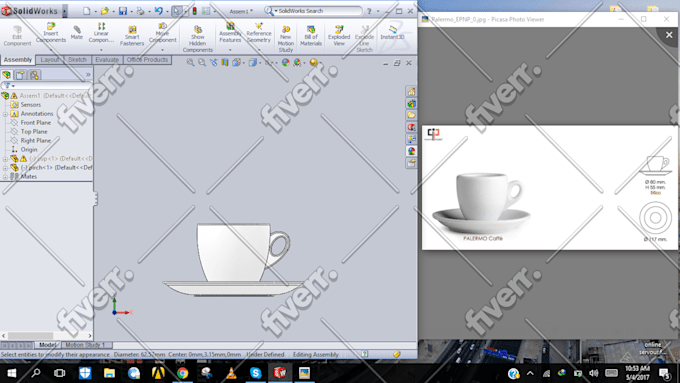
Task: Select the Mate tool
Action: (x=77, y=33)
